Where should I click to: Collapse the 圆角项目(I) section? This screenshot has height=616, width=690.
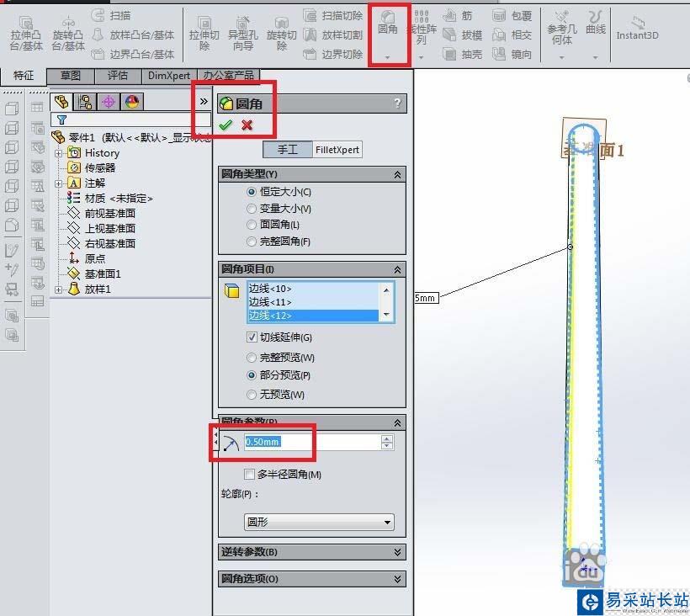pyautogui.click(x=397, y=270)
